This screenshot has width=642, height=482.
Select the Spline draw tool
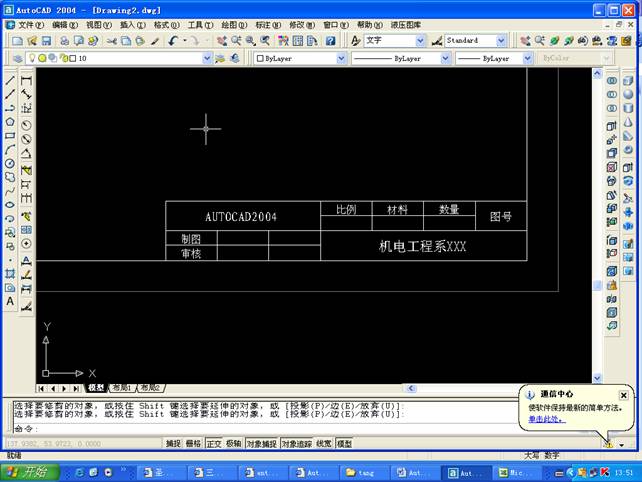click(10, 191)
